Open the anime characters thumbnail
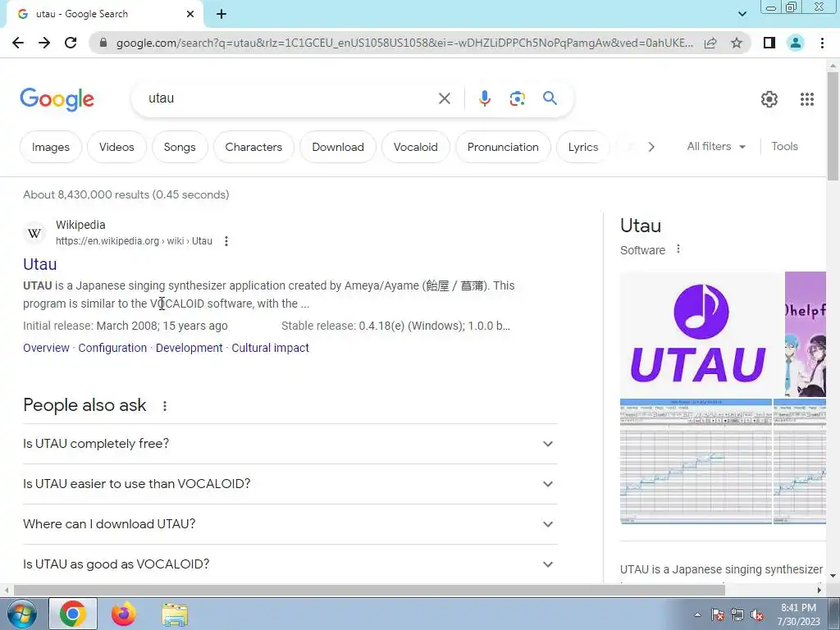 (x=806, y=335)
